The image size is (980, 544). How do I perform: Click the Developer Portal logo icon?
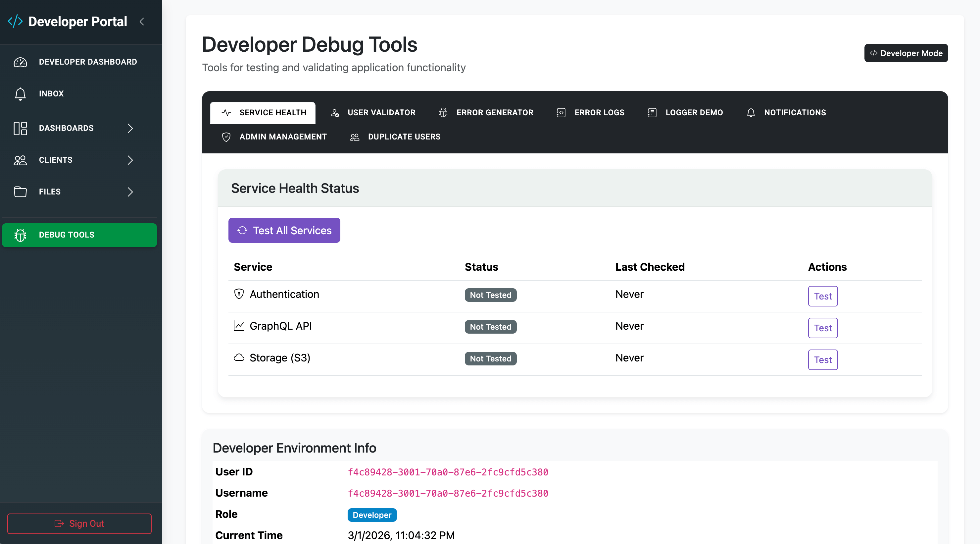15,21
